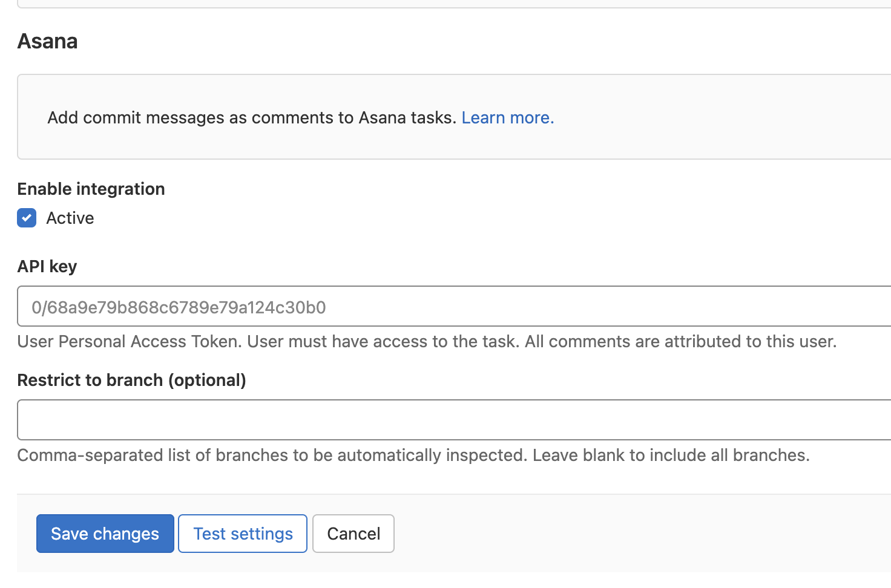Image resolution: width=891 pixels, height=588 pixels.
Task: Click the white checkmark inside the Active box
Action: pos(27,218)
